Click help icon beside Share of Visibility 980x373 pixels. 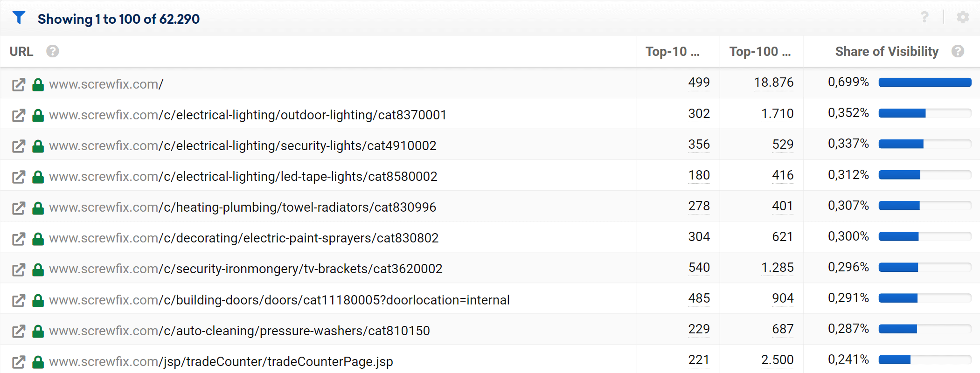tap(958, 51)
